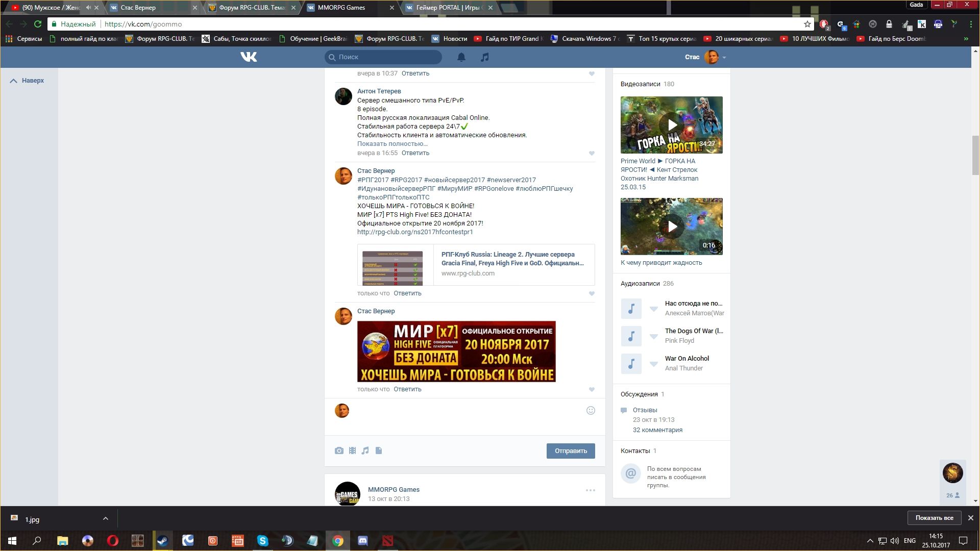Image resolution: width=980 pixels, height=551 pixels.
Task: Open the emoji smiley picker
Action: [591, 410]
